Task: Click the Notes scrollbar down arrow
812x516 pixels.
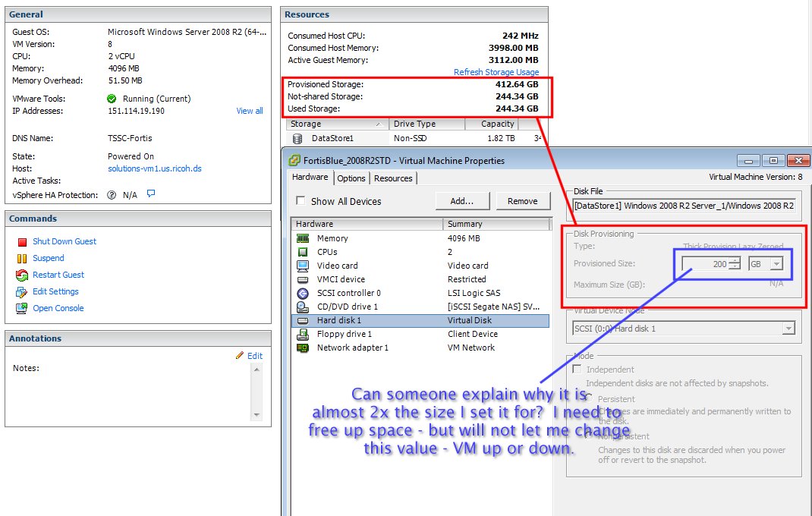Action: (257, 415)
